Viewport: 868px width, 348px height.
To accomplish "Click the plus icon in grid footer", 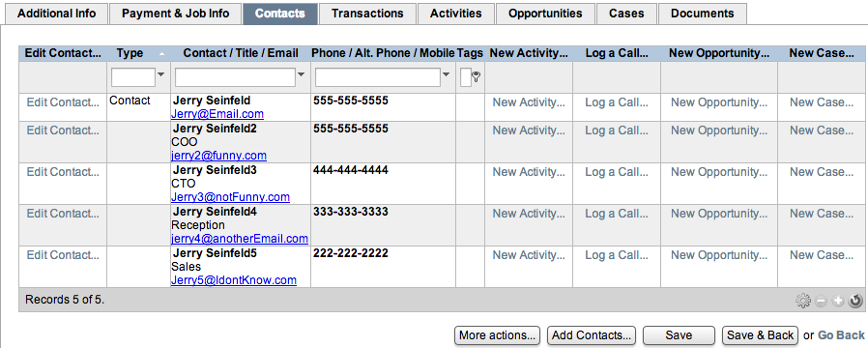I will (838, 301).
